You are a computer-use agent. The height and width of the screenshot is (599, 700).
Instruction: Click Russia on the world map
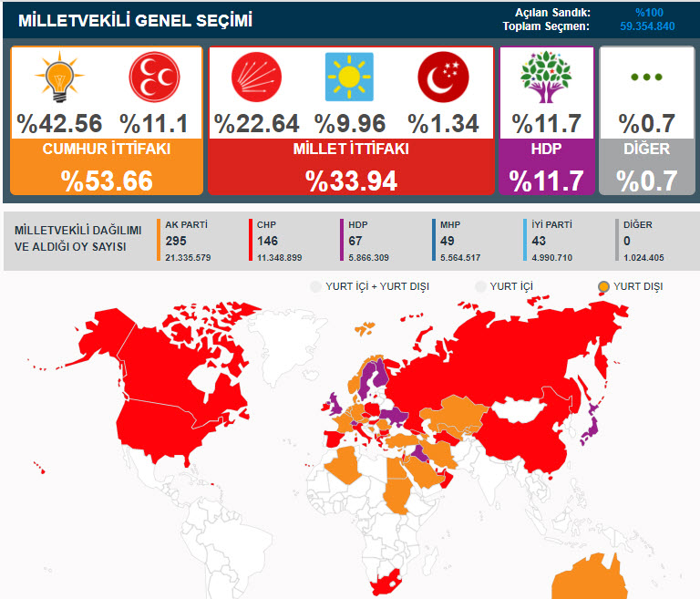[504, 357]
